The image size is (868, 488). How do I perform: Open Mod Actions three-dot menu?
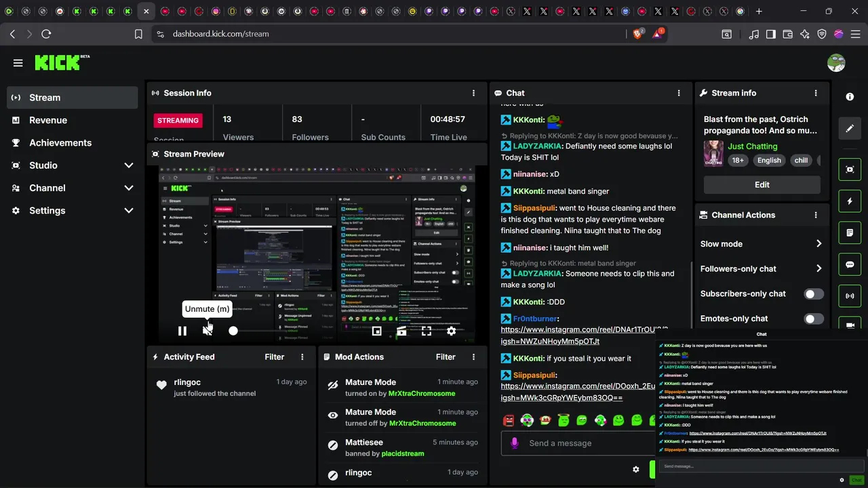click(473, 357)
